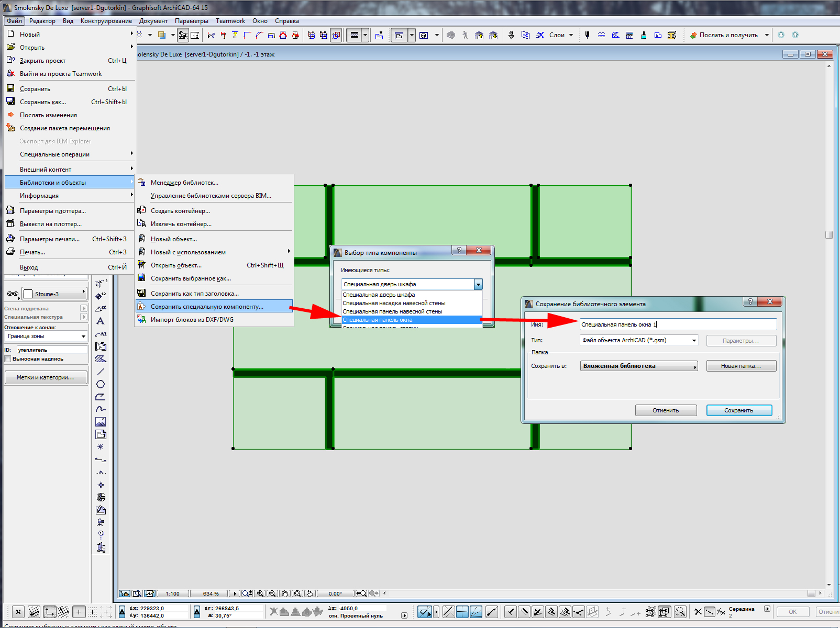Click Метки и категории button
Image resolution: width=840 pixels, height=628 pixels.
point(46,377)
